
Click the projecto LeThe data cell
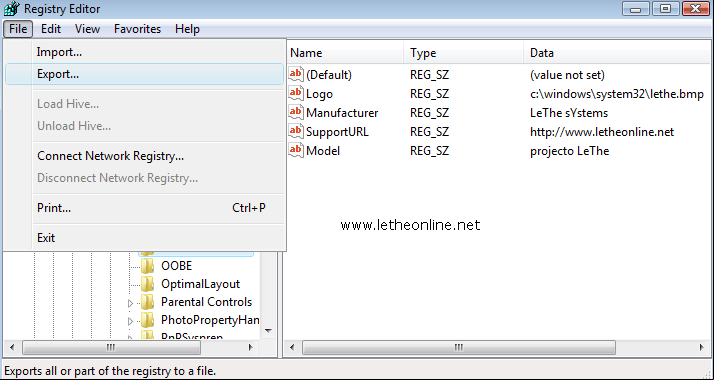(x=570, y=151)
